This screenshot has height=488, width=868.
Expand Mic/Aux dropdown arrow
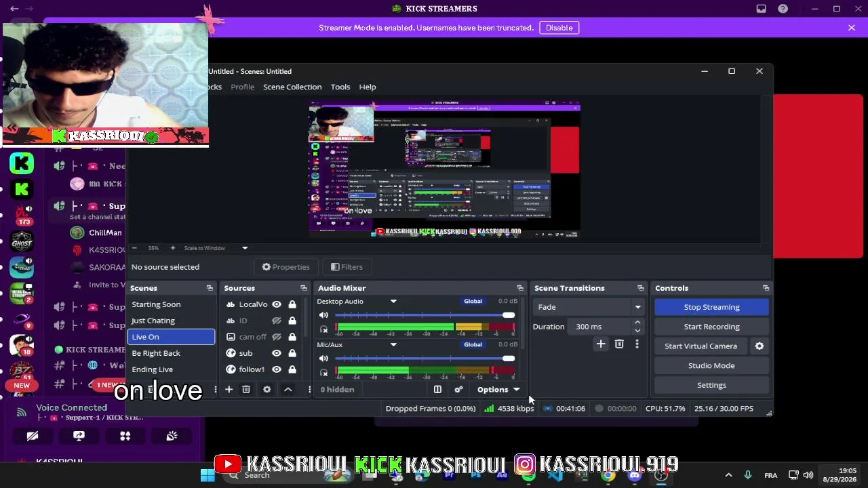pos(393,345)
